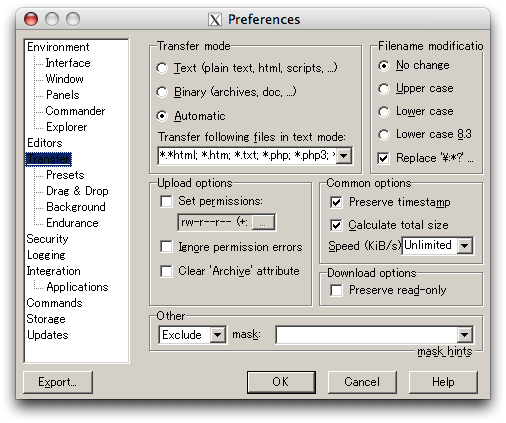Toggle Replace invalid characters checkbox
506x423 pixels.
point(383,158)
